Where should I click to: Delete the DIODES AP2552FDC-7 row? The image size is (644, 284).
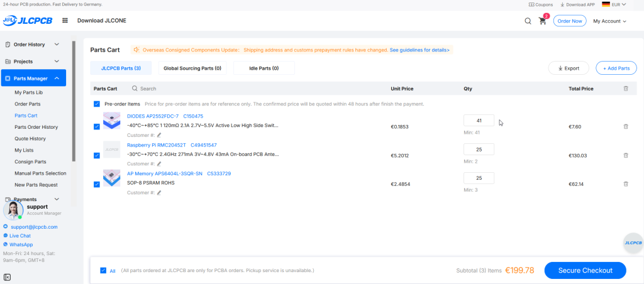coord(626,127)
